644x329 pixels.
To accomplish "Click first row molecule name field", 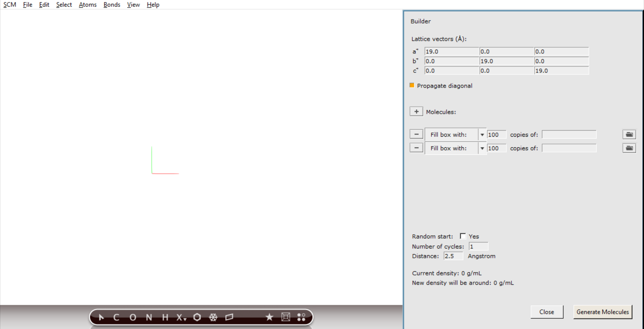I will click(569, 135).
